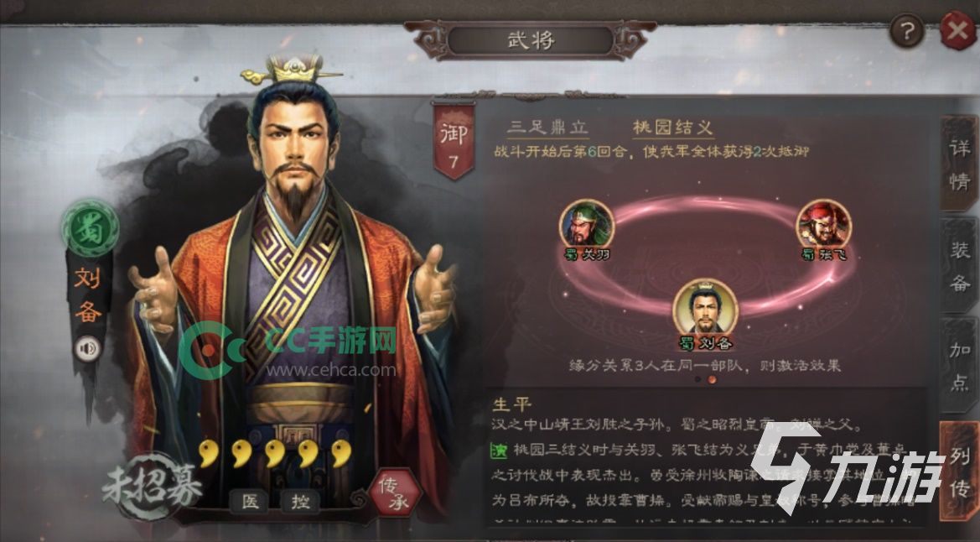Image resolution: width=980 pixels, height=542 pixels.
Task: Open the 详情 details side tab
Action: tap(959, 164)
